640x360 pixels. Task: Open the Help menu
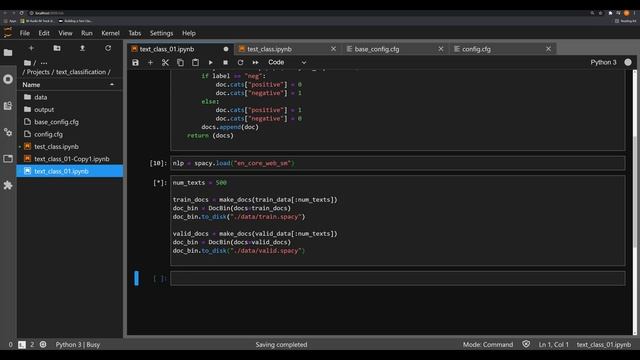(x=189, y=33)
